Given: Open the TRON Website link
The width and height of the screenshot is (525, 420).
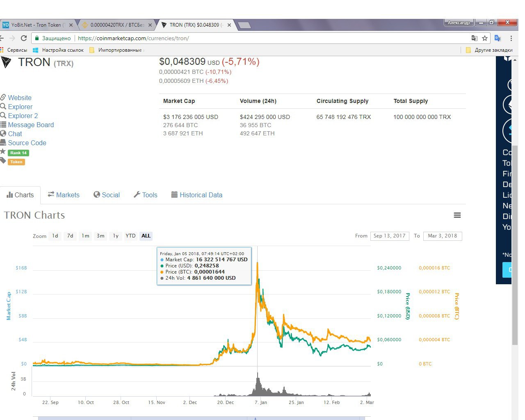Looking at the screenshot, I should 20,98.
